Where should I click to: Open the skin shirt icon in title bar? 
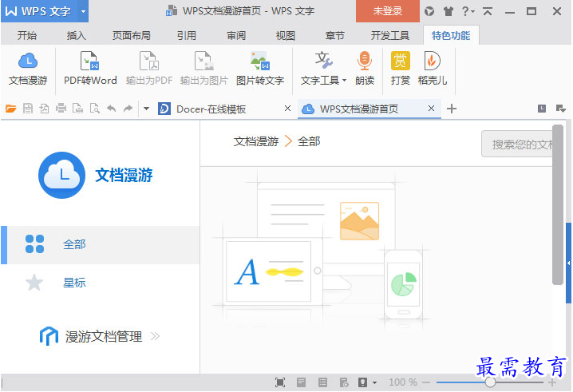pyautogui.click(x=448, y=11)
